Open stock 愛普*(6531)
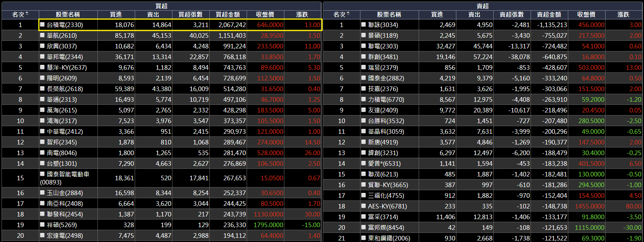Image resolution: width=644 pixels, height=242 pixels. coord(384,163)
